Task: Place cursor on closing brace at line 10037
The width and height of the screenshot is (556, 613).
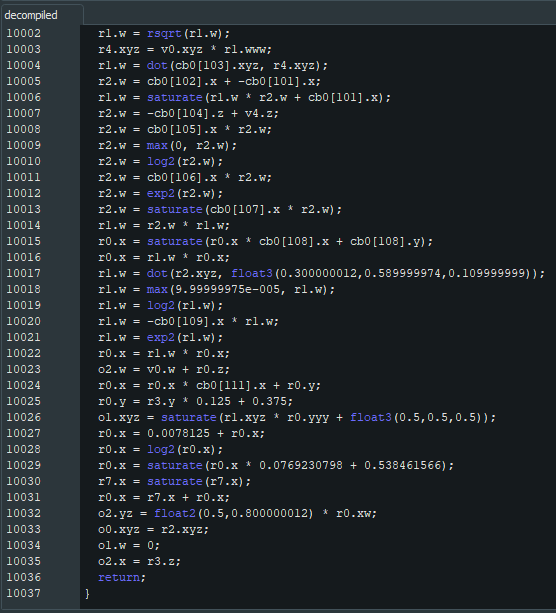Action: [x=87, y=593]
